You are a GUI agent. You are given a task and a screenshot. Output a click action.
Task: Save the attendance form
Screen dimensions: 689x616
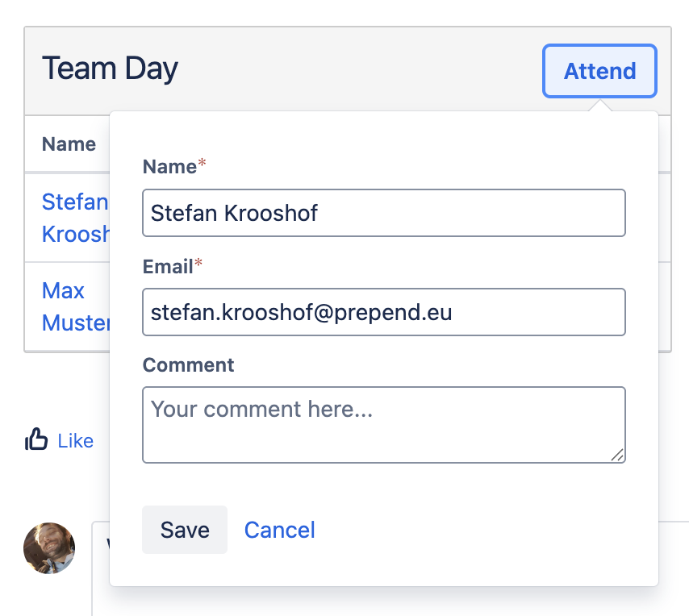185,530
